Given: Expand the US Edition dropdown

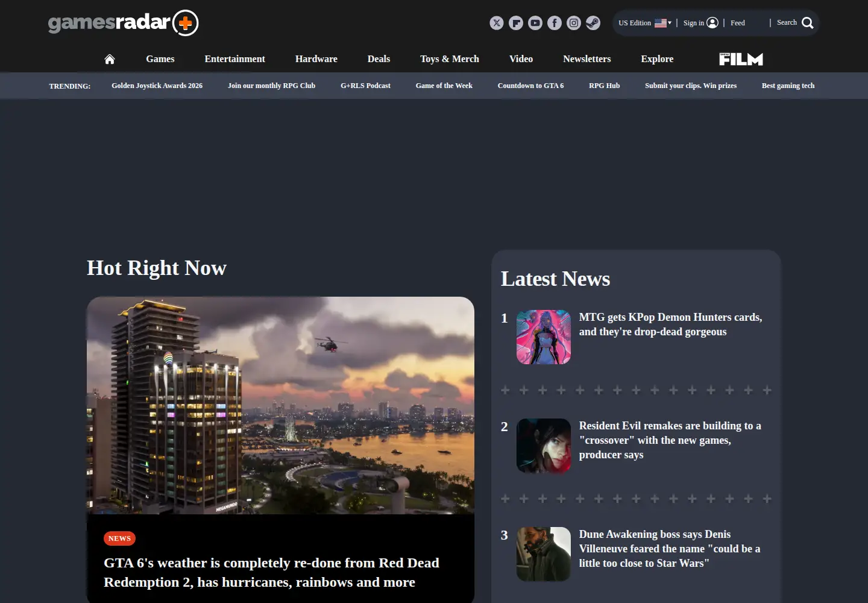Looking at the screenshot, I should click(x=645, y=23).
